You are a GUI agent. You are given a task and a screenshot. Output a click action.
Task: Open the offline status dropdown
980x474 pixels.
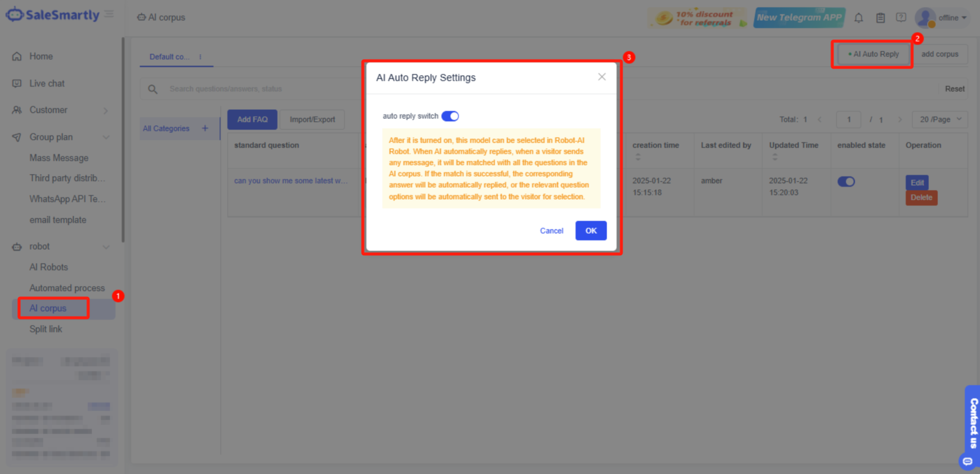[952, 18]
